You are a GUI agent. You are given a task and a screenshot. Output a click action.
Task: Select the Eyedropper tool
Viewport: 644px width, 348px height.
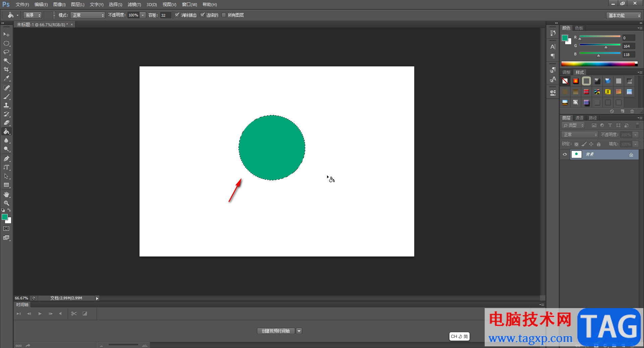click(x=6, y=78)
